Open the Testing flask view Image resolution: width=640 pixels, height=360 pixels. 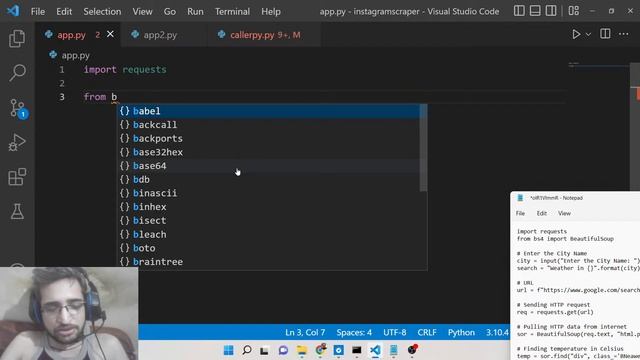(x=17, y=211)
